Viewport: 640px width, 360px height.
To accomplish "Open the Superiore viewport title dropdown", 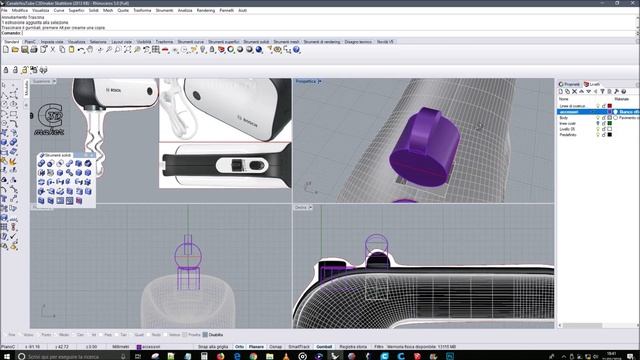I will click(x=53, y=81).
